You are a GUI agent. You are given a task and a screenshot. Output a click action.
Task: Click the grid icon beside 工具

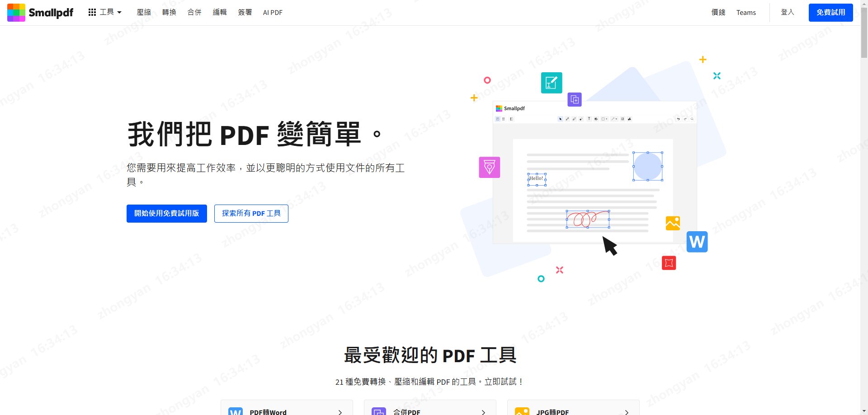pyautogui.click(x=92, y=13)
